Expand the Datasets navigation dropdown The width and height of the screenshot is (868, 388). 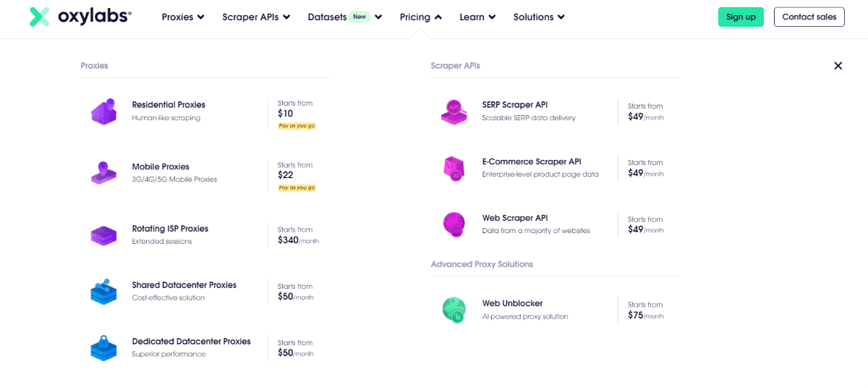344,17
